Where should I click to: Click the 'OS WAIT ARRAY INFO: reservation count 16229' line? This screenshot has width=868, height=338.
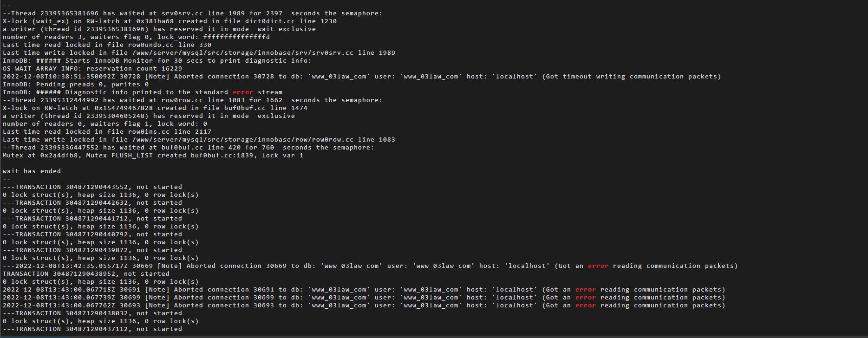pos(92,69)
